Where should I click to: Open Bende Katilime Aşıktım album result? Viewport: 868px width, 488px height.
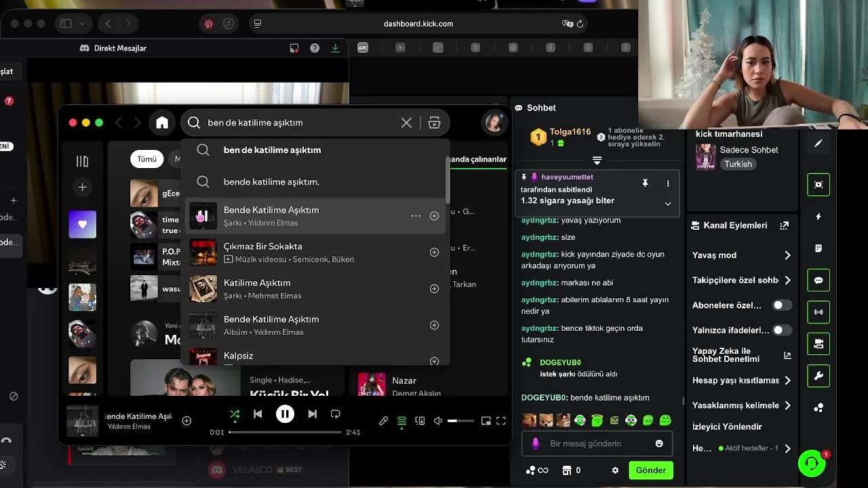click(x=315, y=325)
